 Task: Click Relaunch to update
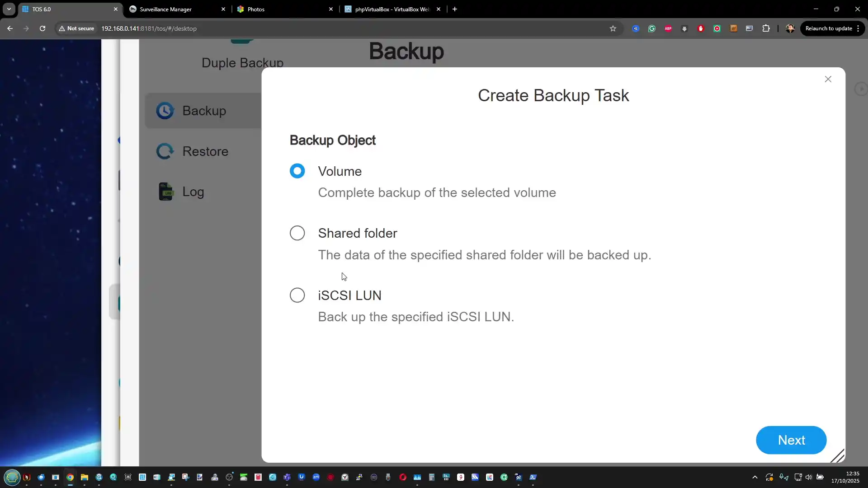[x=828, y=28]
